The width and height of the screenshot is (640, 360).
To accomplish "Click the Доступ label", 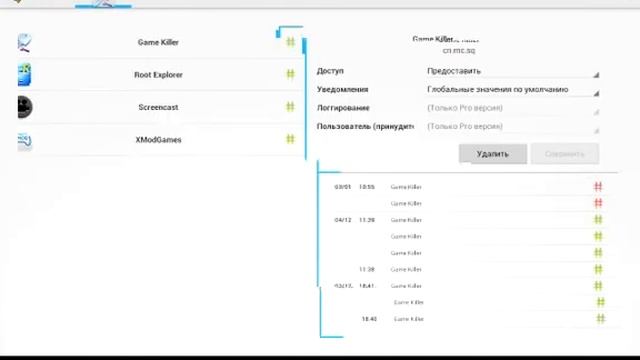I will tap(330, 71).
